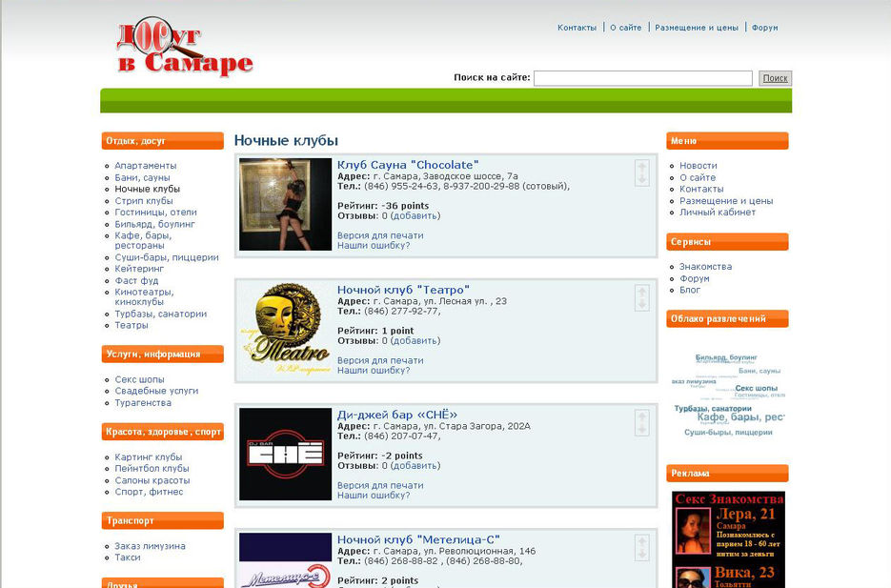The image size is (891, 588).
Task: Open 'Форум' in the top header navigation
Action: tap(765, 28)
